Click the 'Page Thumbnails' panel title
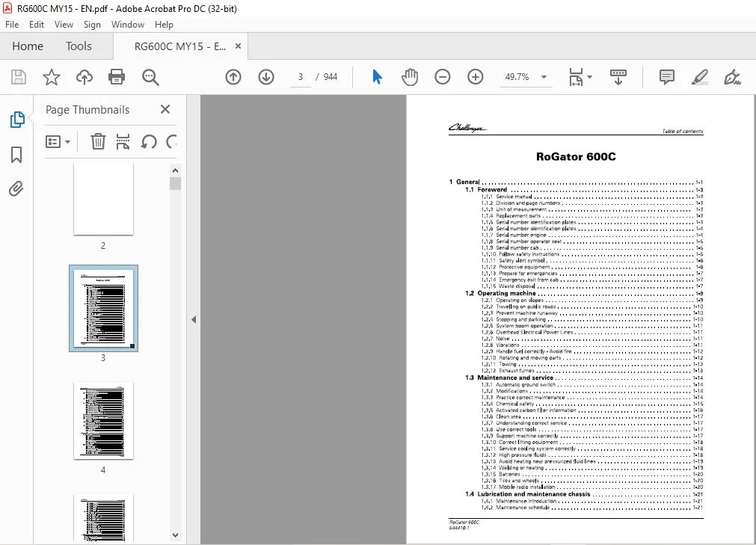This screenshot has height=545, width=756. point(87,110)
